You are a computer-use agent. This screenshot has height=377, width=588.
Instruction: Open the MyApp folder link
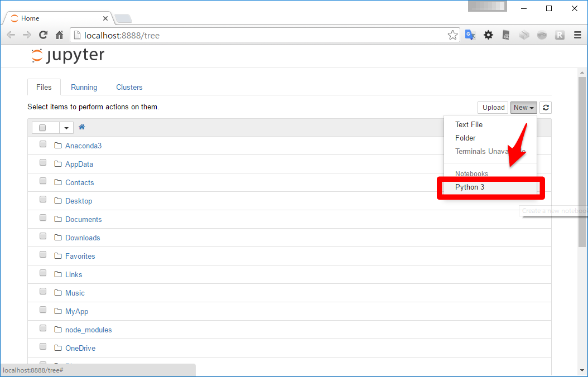[x=77, y=311]
